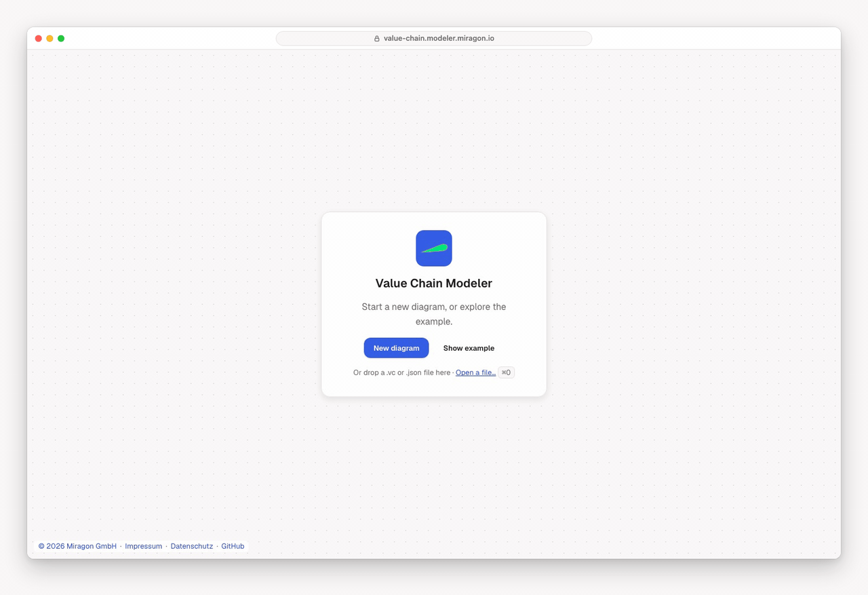Click the © 2026 Miragon GmbH link
The height and width of the screenshot is (595, 868).
pyautogui.click(x=77, y=546)
